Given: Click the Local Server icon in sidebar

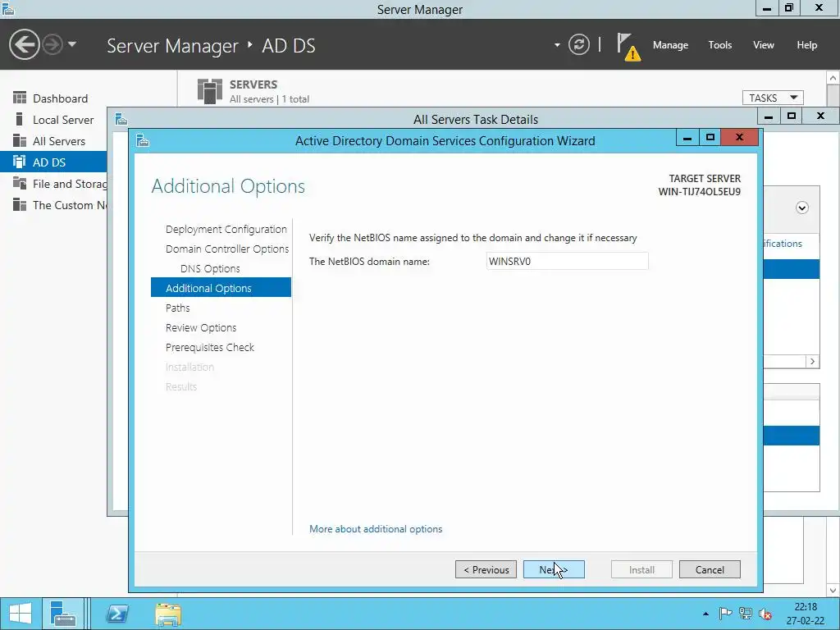Looking at the screenshot, I should (20, 119).
